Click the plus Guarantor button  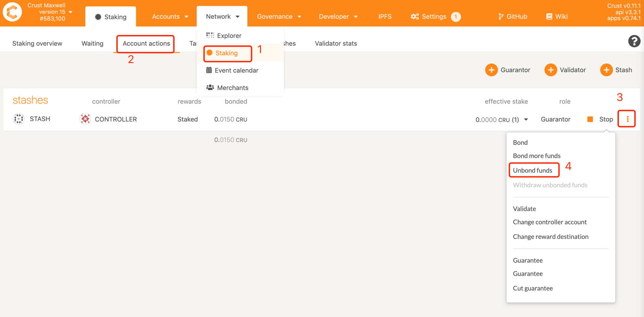point(507,70)
